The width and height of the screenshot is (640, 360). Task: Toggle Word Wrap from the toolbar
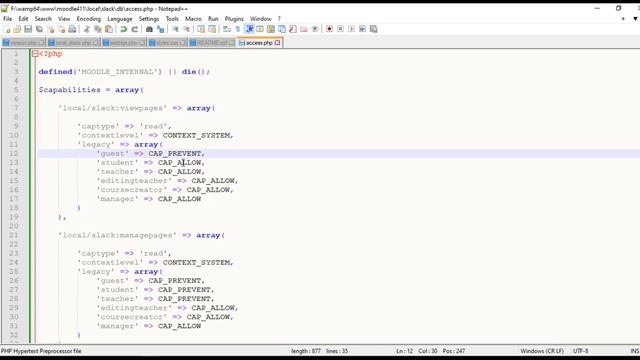(x=227, y=29)
